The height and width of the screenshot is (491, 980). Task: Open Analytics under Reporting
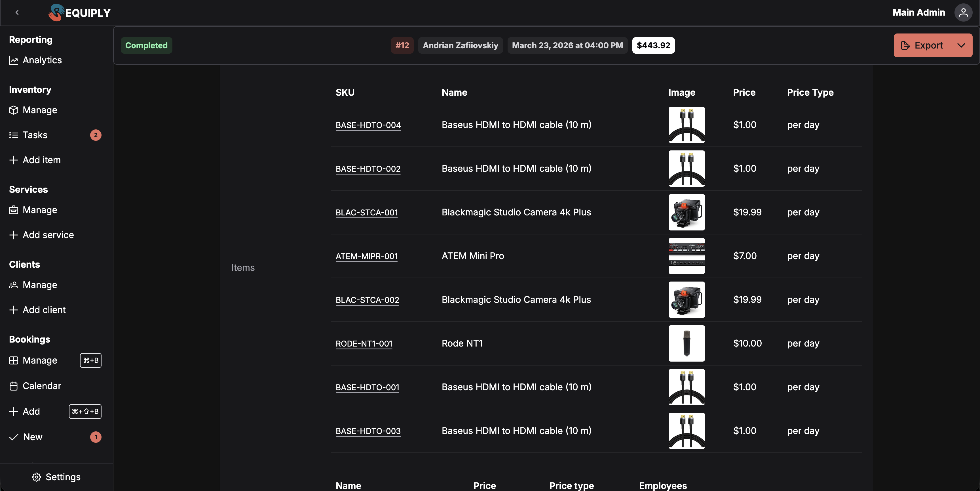coord(35,60)
